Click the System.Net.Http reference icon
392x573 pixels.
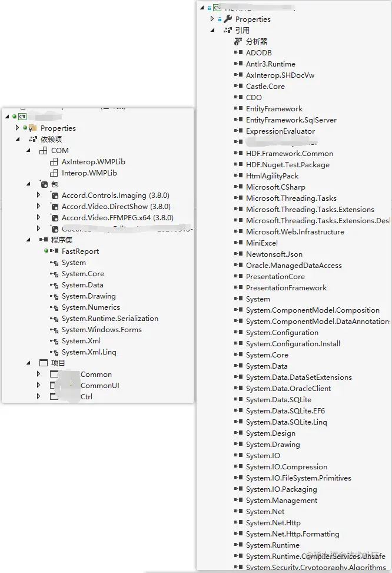tap(238, 522)
